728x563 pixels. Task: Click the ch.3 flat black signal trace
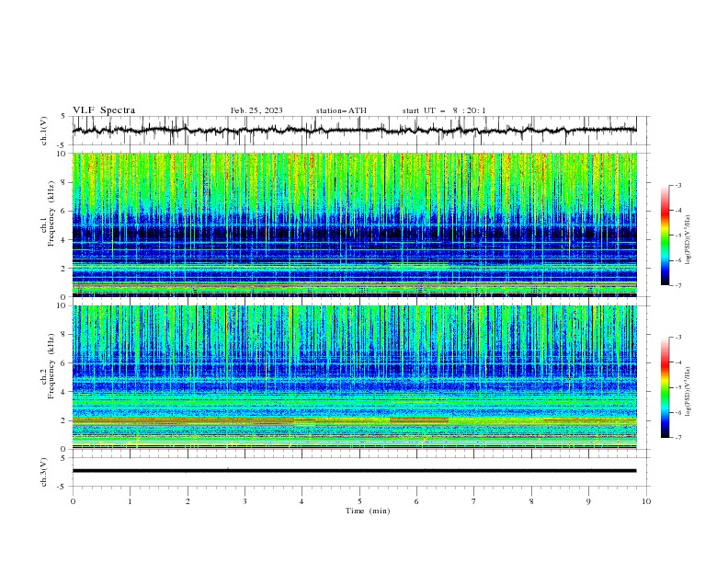(x=354, y=471)
